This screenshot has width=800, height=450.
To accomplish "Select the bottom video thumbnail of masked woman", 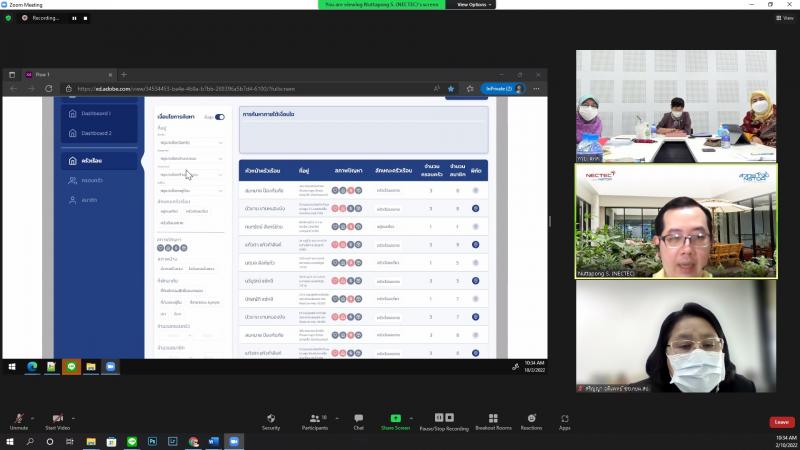I will pyautogui.click(x=676, y=337).
